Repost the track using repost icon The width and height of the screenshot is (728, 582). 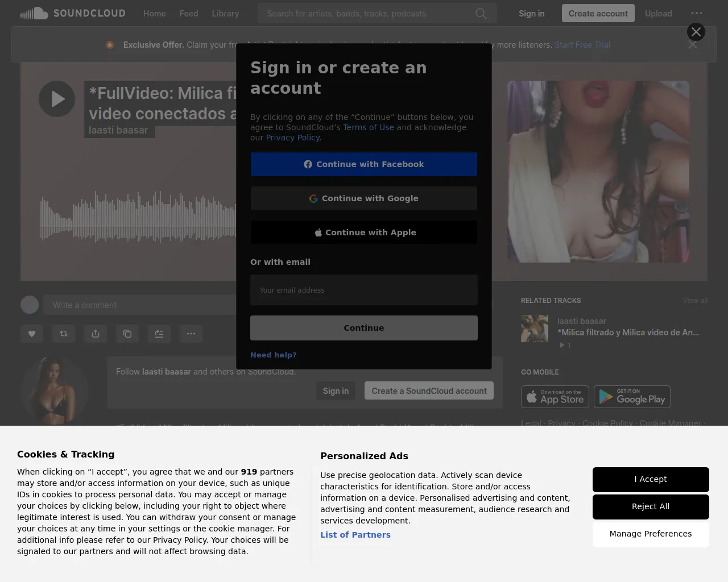[64, 334]
